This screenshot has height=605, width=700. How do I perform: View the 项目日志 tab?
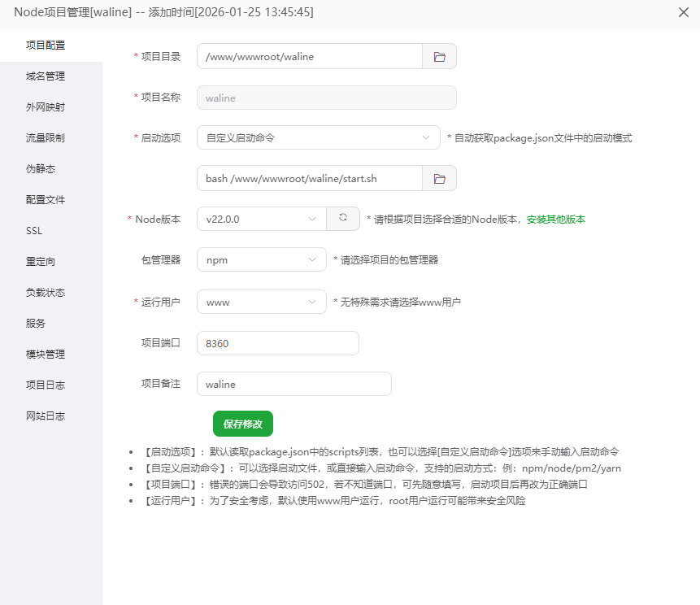tap(46, 385)
